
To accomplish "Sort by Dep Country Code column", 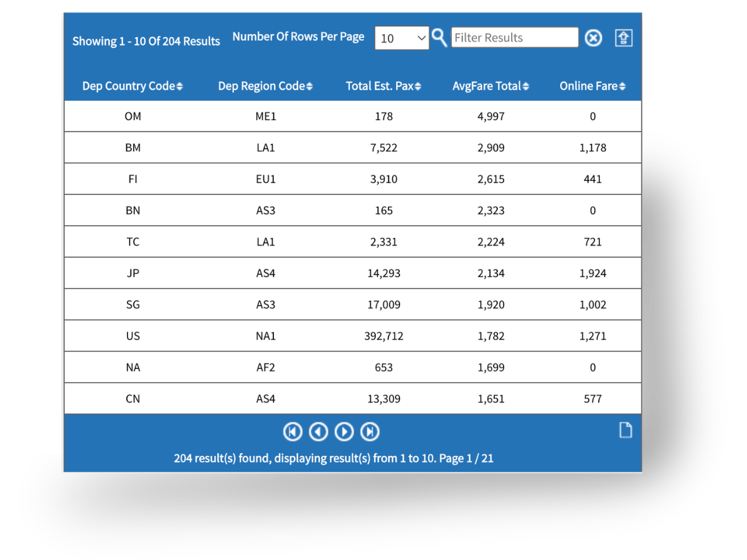I will point(133,86).
